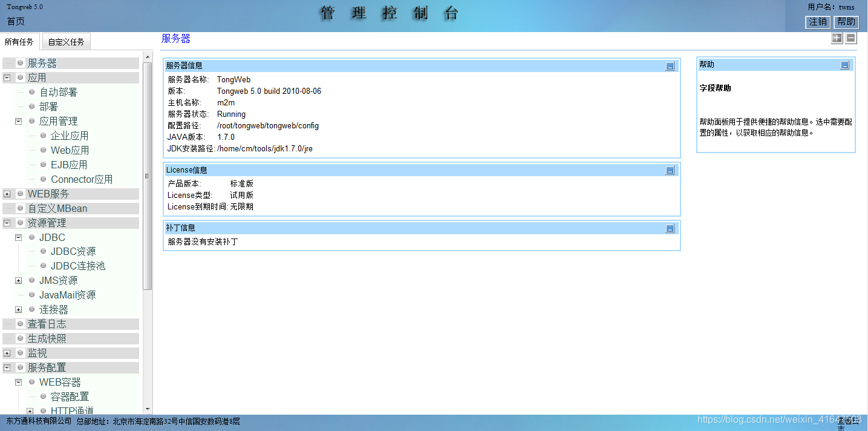
Task: Open JavaMail资源 in the tree
Action: point(67,295)
